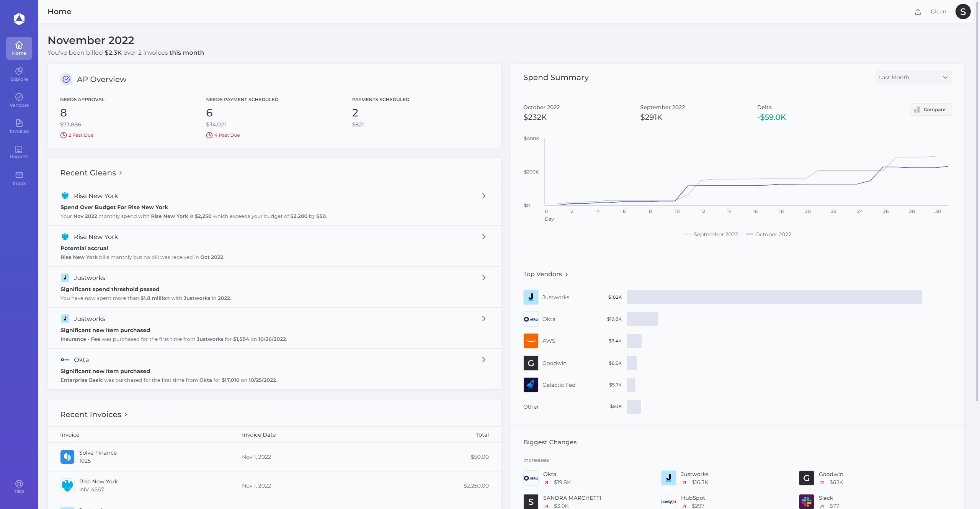Image resolution: width=980 pixels, height=509 pixels.
Task: Open the Needs Payment Scheduled count 6
Action: [209, 113]
